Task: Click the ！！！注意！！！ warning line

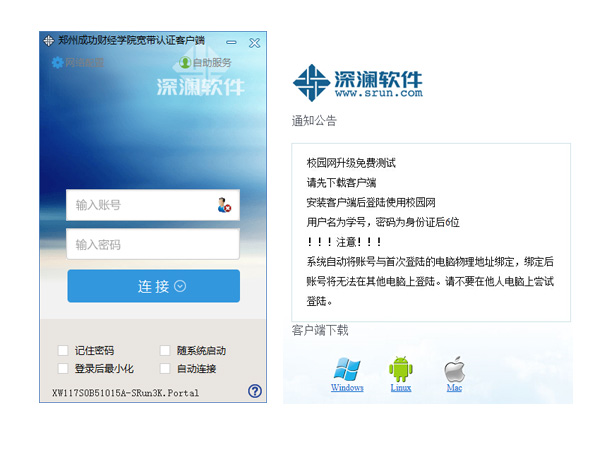Action: coord(344,242)
